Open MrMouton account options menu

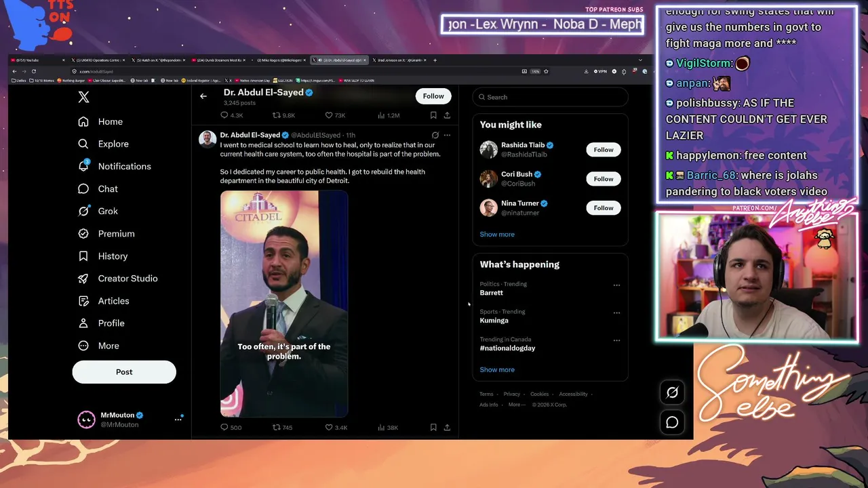178,420
